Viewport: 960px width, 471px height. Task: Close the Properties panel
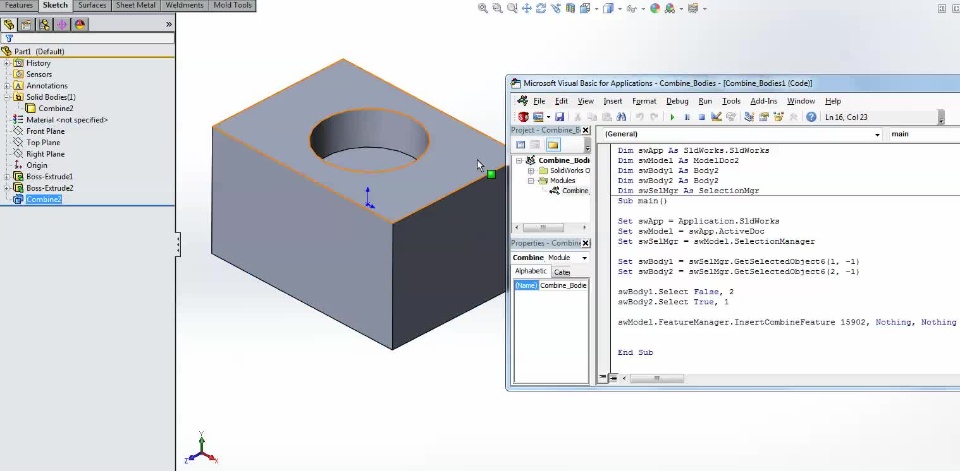(x=585, y=243)
